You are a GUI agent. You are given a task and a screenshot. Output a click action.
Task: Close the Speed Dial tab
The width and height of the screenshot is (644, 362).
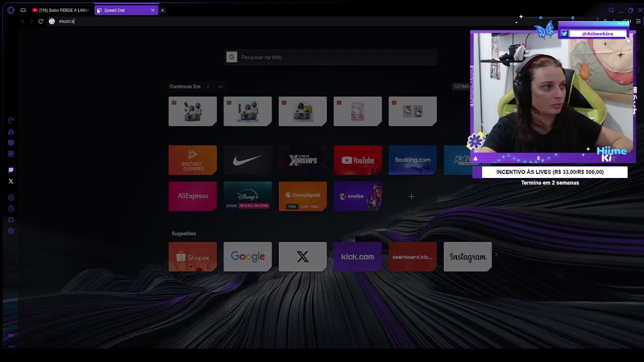[152, 10]
